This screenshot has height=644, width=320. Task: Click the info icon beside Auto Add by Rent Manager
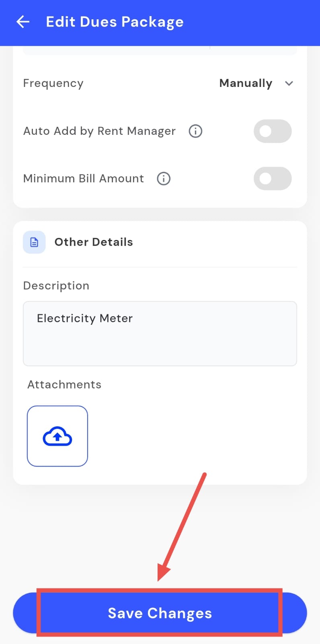coord(195,131)
